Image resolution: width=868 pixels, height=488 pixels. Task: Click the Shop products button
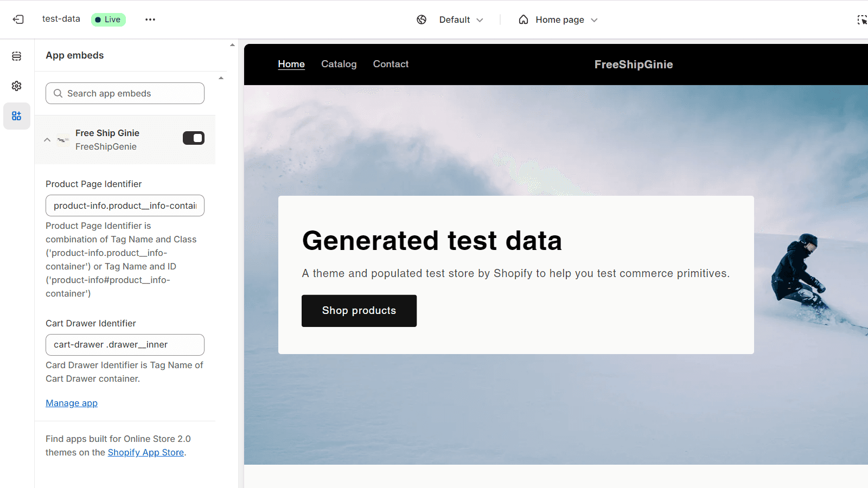coord(359,311)
